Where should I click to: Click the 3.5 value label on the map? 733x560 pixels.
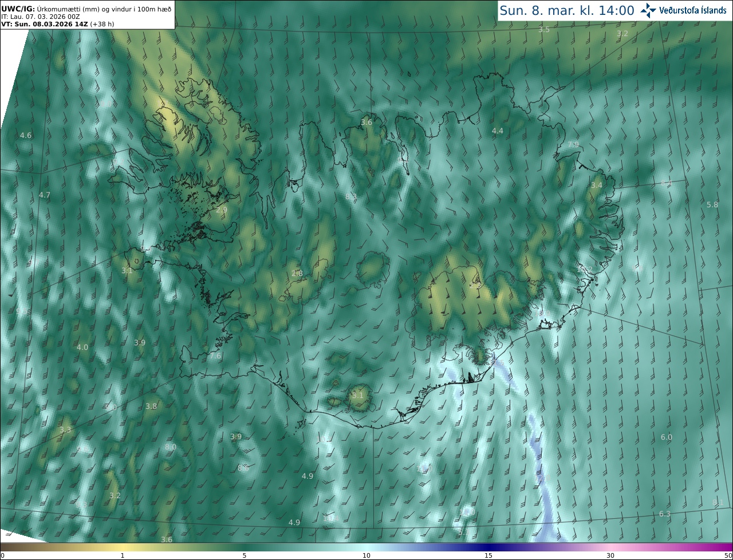click(544, 30)
